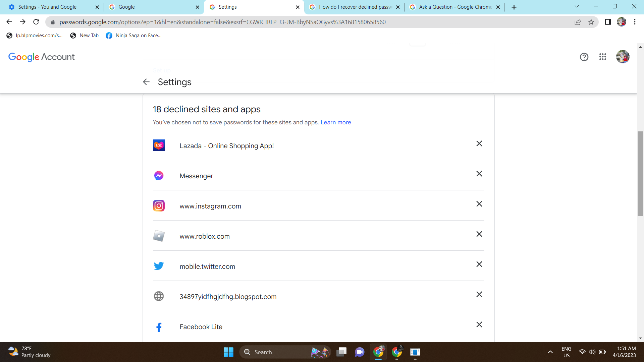Screen dimensions: 644x362
Task: Open a new browser tab
Action: pos(514,7)
